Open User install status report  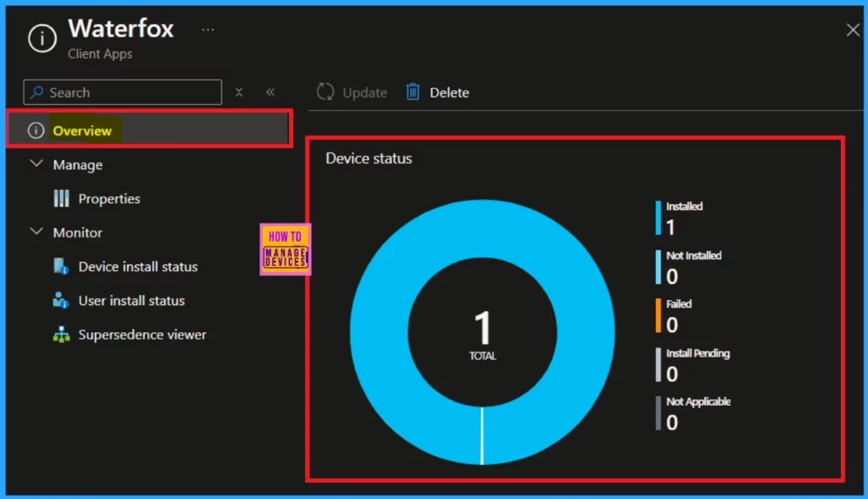coord(131,301)
